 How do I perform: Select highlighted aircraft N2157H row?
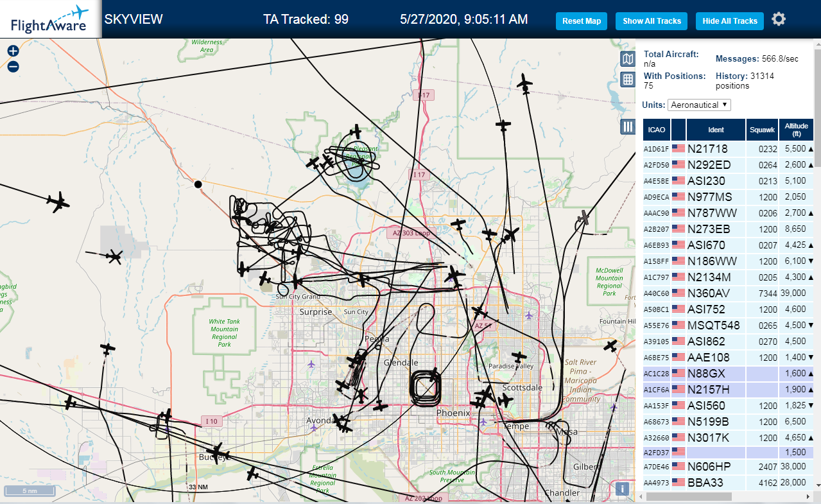pos(729,390)
